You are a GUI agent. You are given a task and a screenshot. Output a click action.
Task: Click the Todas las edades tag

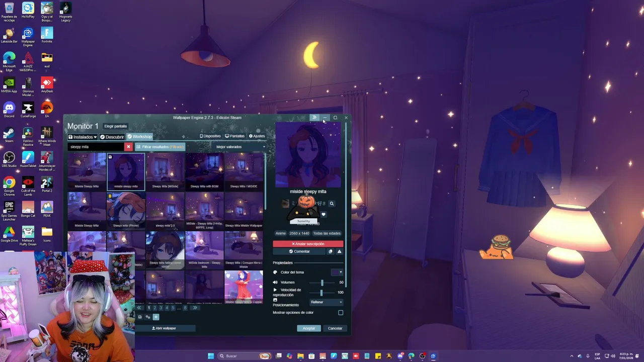pyautogui.click(x=327, y=233)
